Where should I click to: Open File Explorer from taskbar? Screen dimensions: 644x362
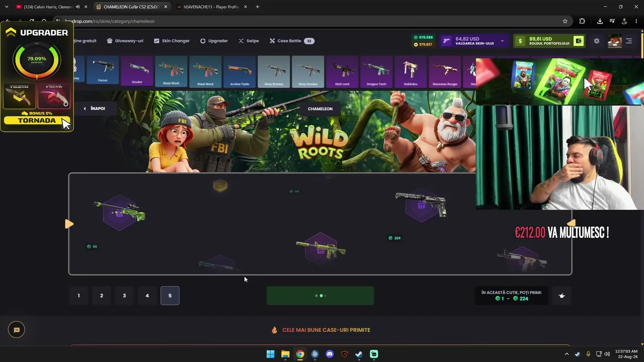click(285, 354)
